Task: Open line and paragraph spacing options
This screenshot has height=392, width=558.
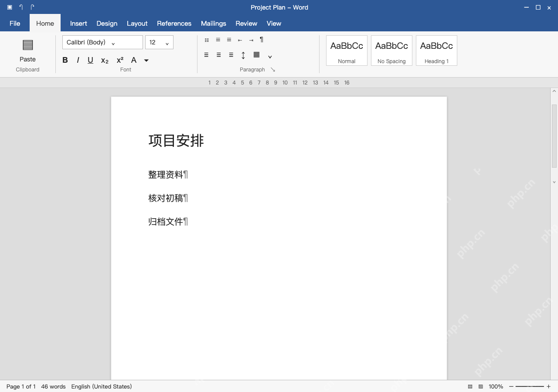Action: pyautogui.click(x=243, y=55)
